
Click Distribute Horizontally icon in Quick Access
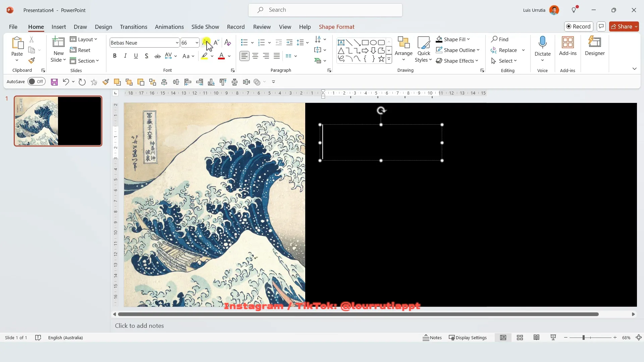[247, 82]
